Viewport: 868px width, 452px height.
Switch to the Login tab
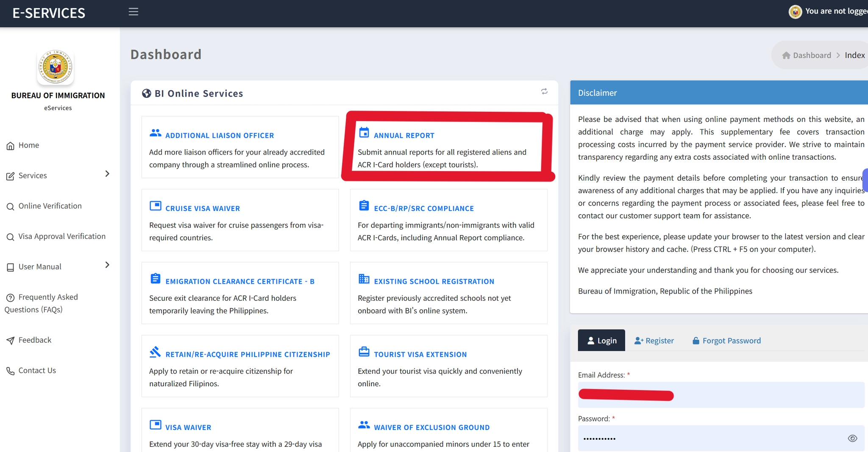pos(601,340)
